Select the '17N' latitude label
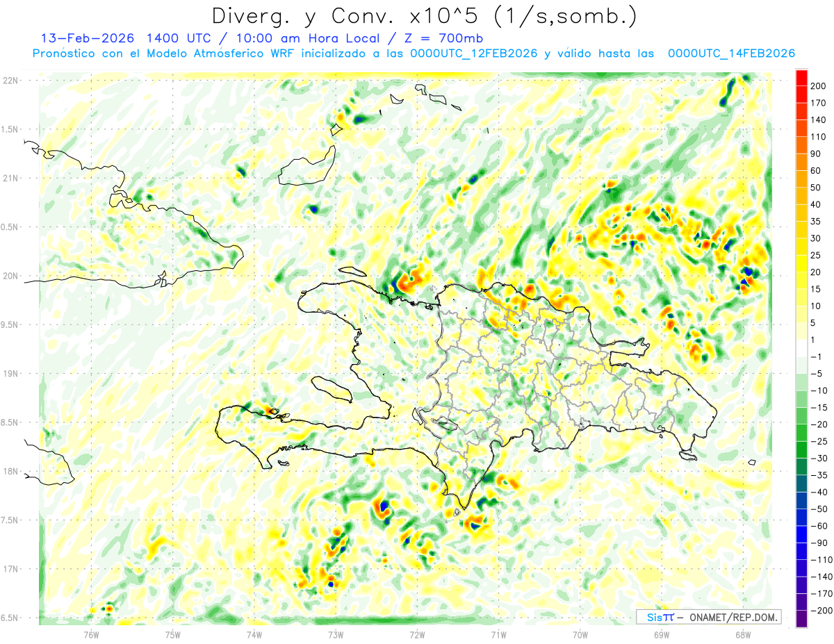The image size is (834, 644). pos(10,569)
